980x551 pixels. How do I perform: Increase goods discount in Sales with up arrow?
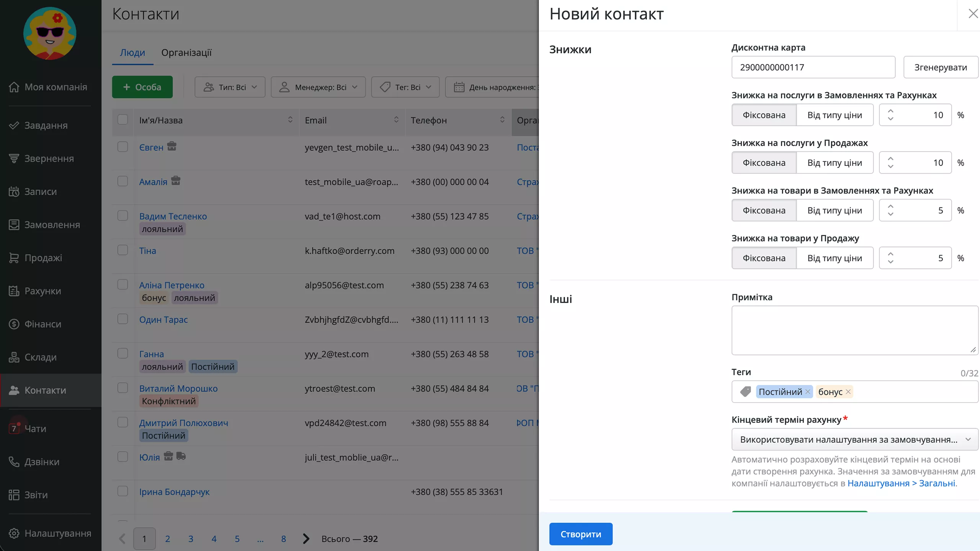click(x=890, y=254)
